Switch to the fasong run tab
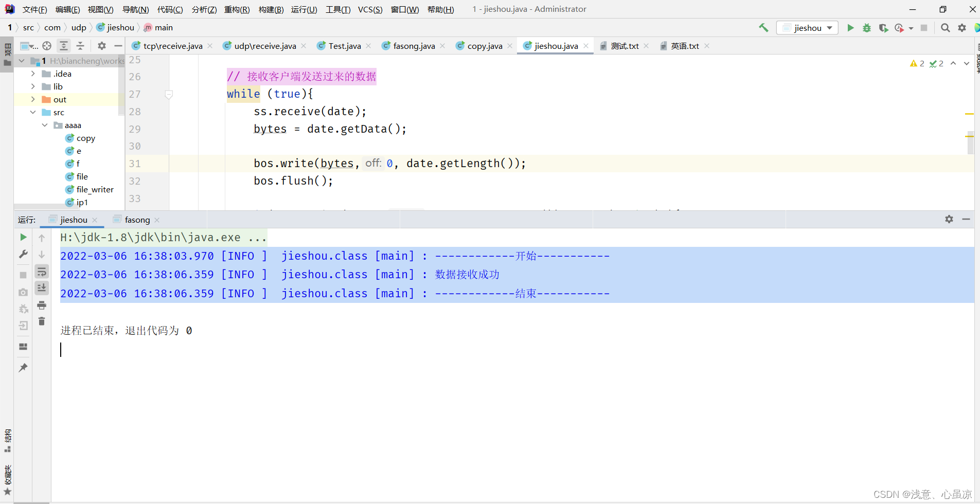The width and height of the screenshot is (980, 504). click(137, 220)
